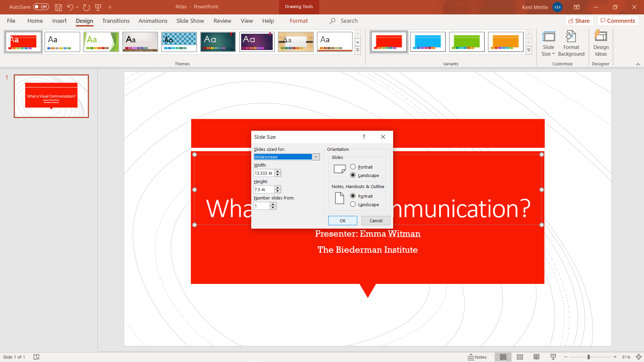Open Design Ideas designer
The height and width of the screenshot is (362, 644).
click(x=600, y=44)
